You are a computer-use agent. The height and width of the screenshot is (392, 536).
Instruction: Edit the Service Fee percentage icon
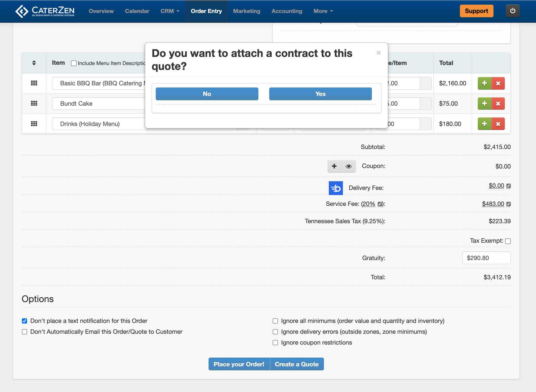pyautogui.click(x=380, y=204)
